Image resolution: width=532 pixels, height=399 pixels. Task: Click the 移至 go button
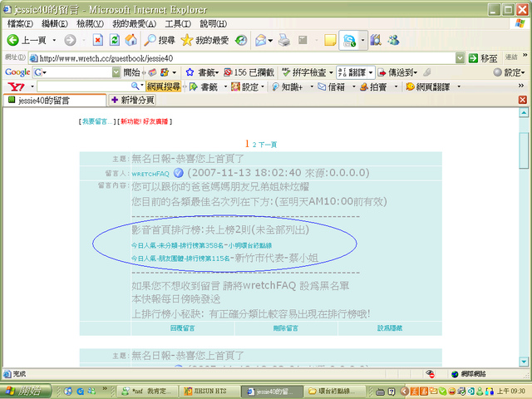click(x=483, y=58)
